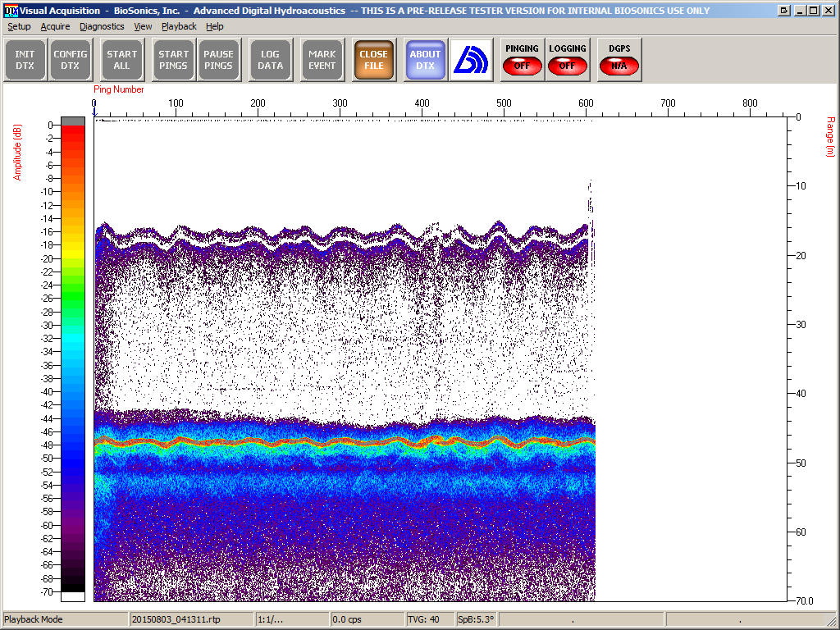Image resolution: width=840 pixels, height=630 pixels.
Task: Click the blue ABOUT DTX button
Action: [x=426, y=60]
